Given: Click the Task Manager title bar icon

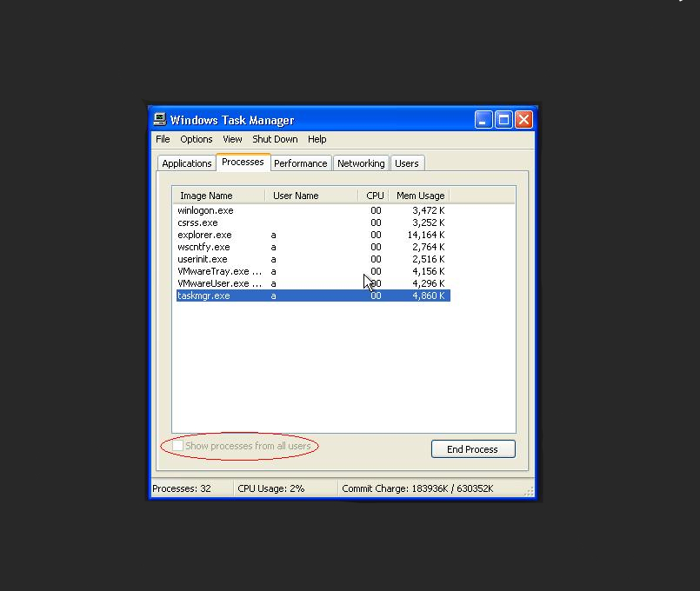Looking at the screenshot, I should (x=159, y=120).
